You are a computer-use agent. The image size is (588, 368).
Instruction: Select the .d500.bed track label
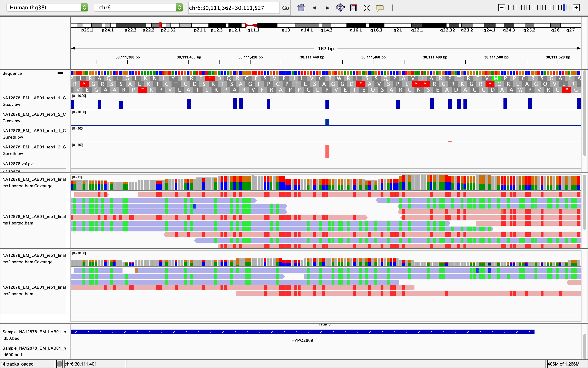34,351
